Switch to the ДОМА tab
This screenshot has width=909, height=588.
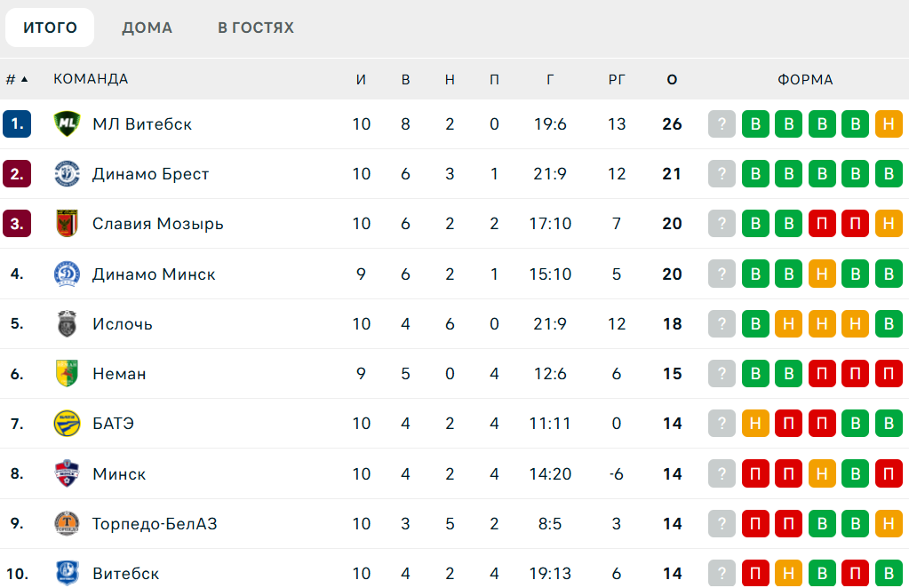pyautogui.click(x=147, y=28)
